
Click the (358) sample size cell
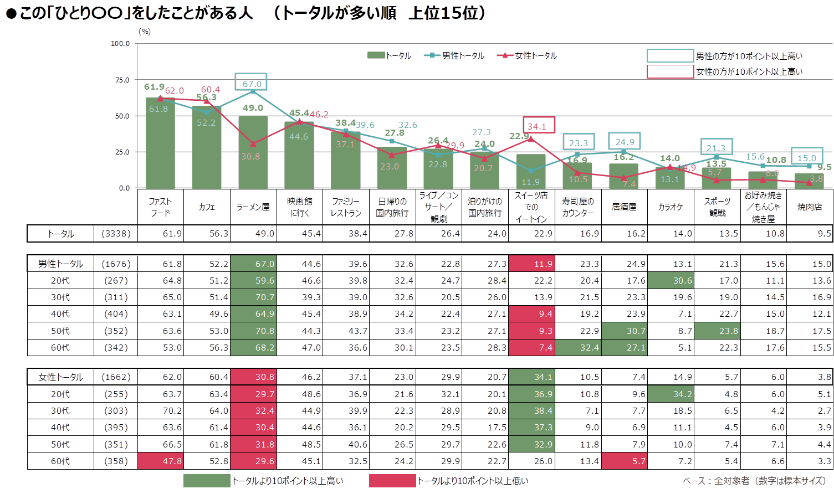click(x=116, y=461)
